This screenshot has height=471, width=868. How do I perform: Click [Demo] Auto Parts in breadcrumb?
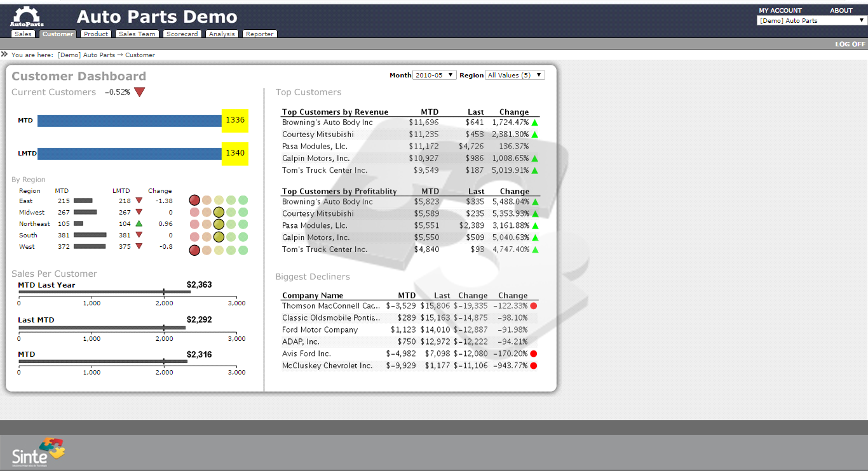[x=86, y=55]
